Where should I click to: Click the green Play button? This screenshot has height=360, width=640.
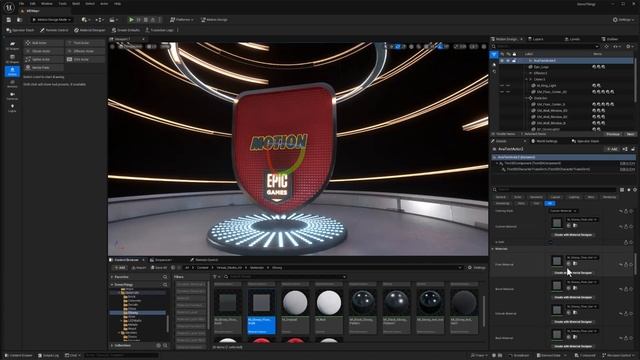coord(131,20)
